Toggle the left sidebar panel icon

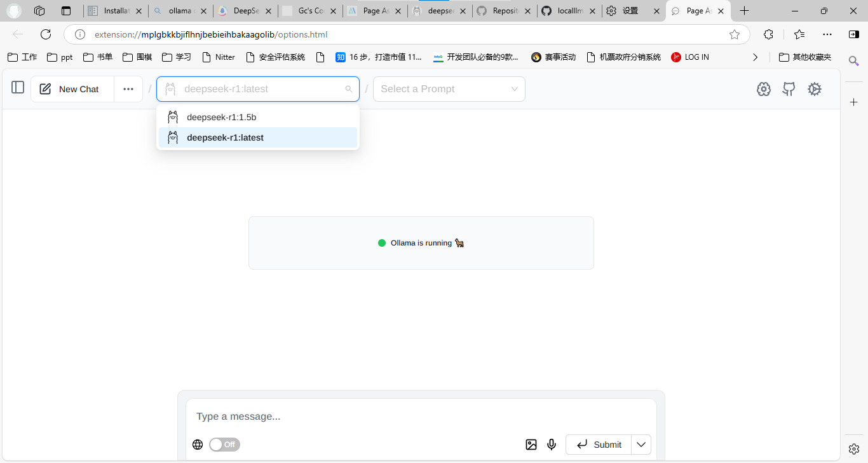pyautogui.click(x=18, y=88)
